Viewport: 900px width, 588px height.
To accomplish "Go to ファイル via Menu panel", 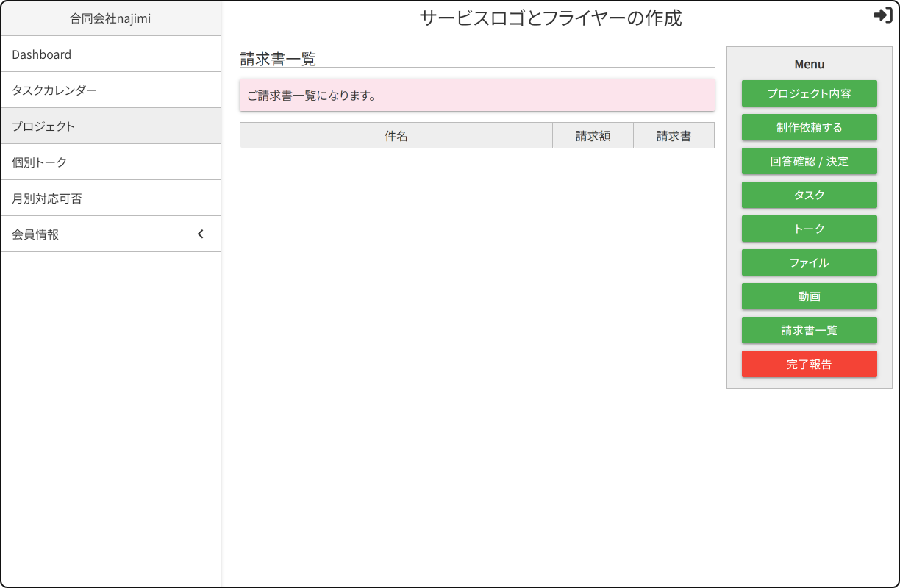I will point(809,263).
